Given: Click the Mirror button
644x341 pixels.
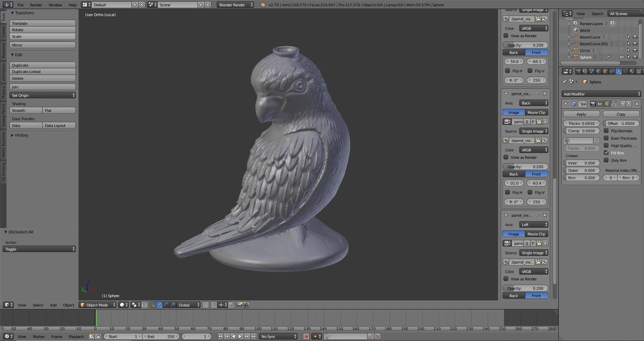Looking at the screenshot, I should [43, 45].
